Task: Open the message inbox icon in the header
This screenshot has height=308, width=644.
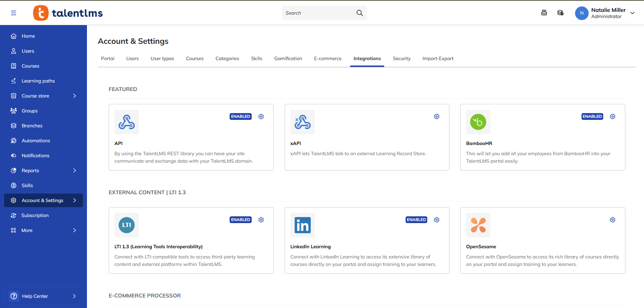Action: (544, 13)
